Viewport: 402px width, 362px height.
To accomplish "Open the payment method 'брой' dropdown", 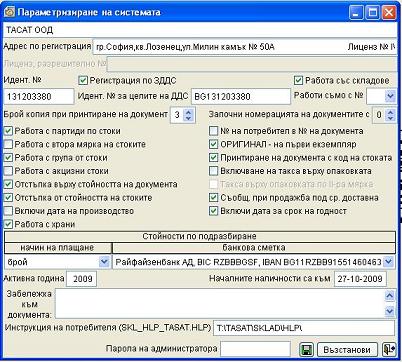I will click(104, 262).
